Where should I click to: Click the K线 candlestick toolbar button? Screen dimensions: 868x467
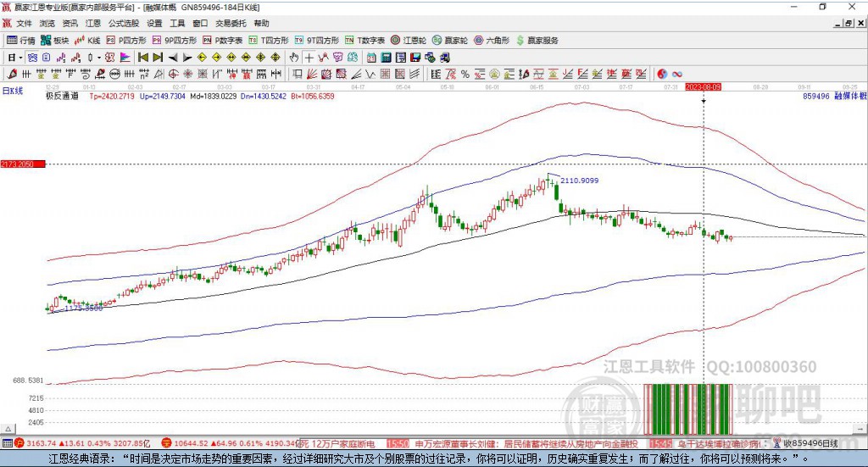point(87,41)
